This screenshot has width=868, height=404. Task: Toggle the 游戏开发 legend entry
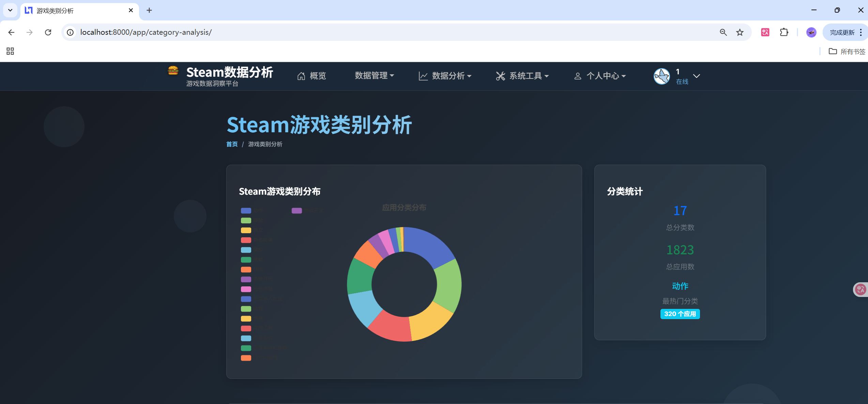coord(308,211)
